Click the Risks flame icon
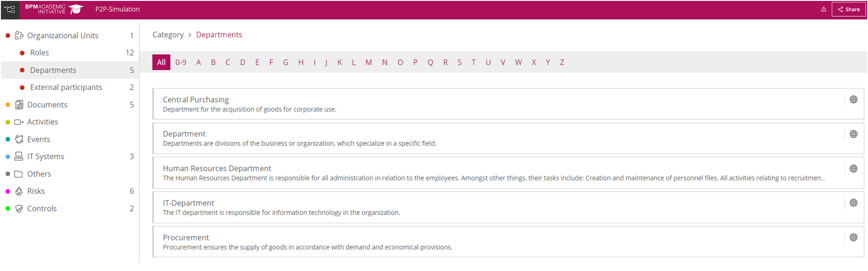 (x=19, y=191)
